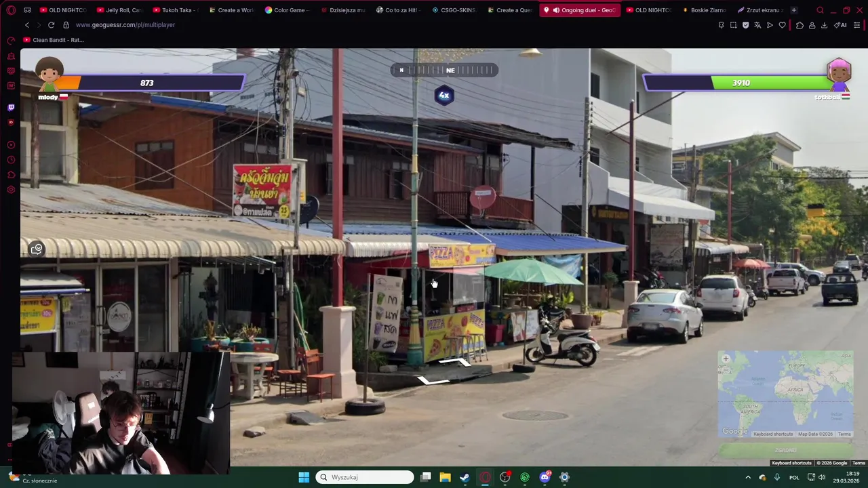Switch to the CSGO-SKINS tab
The image size is (868, 488).
tap(455, 10)
